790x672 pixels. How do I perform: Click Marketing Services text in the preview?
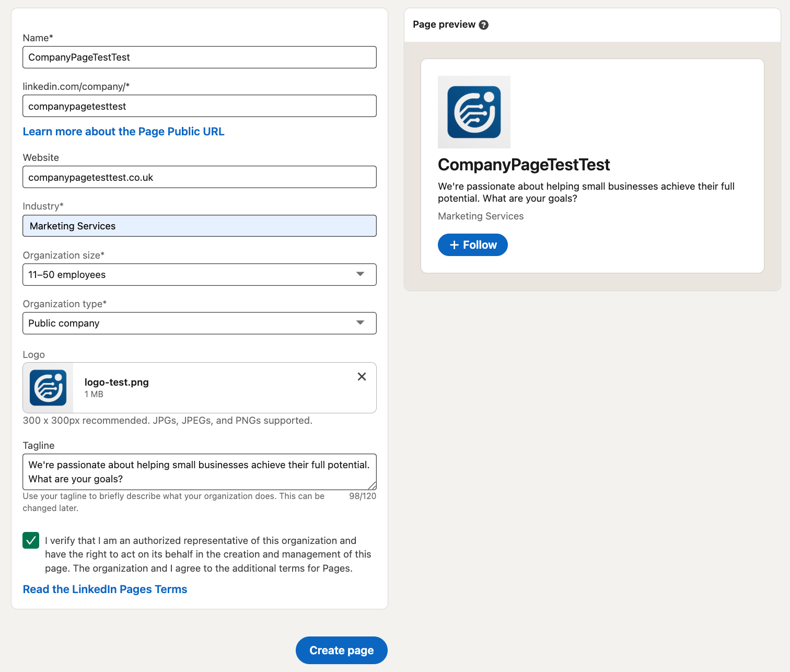481,216
